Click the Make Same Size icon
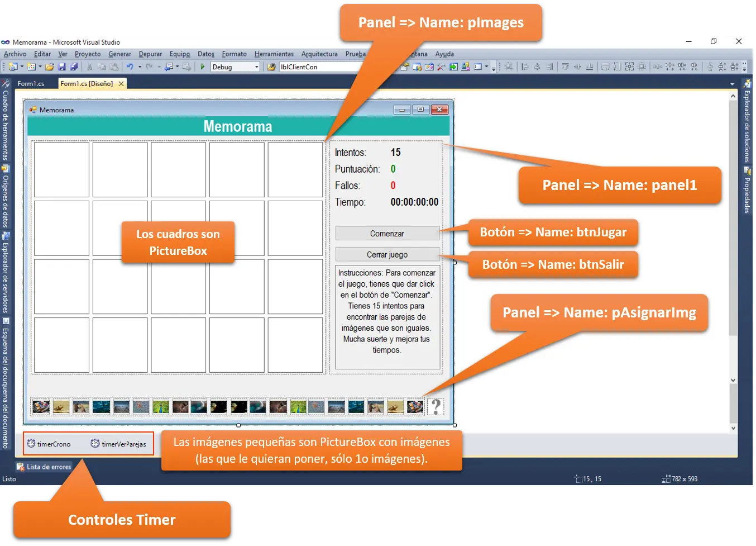Viewport: 756px width, 546px height. (629, 67)
